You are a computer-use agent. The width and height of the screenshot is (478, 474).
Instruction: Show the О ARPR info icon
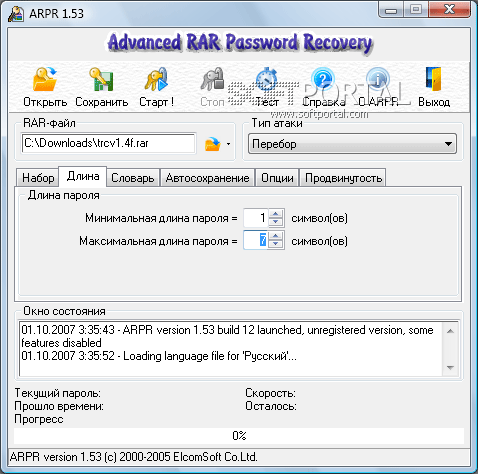[x=378, y=79]
